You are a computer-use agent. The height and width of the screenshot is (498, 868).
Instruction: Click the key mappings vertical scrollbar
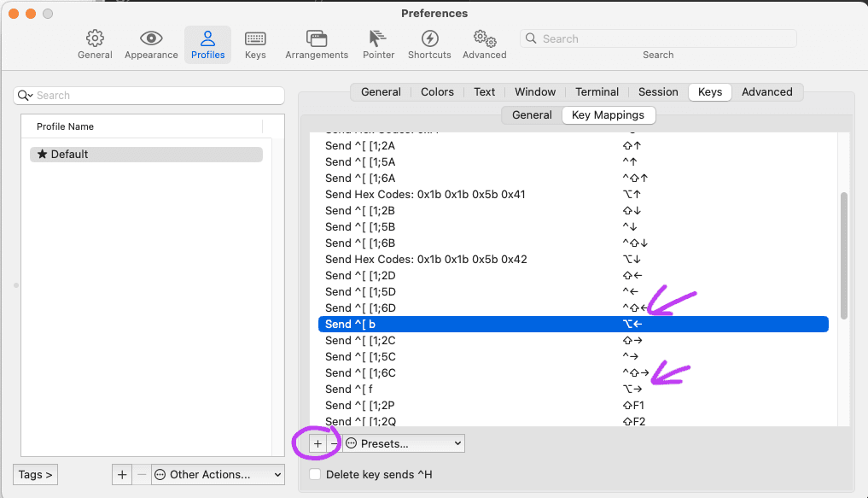pyautogui.click(x=844, y=256)
